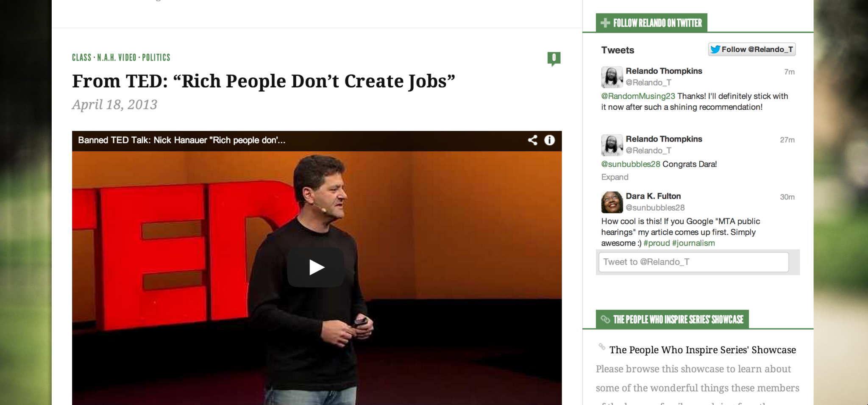Open the video info icon
This screenshot has width=868, height=405.
click(x=549, y=140)
